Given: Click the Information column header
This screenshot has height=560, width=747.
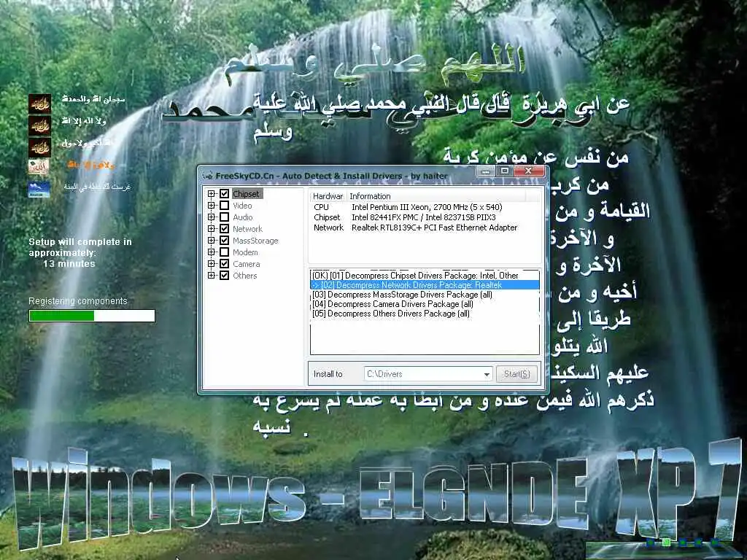Looking at the screenshot, I should pyautogui.click(x=436, y=196).
